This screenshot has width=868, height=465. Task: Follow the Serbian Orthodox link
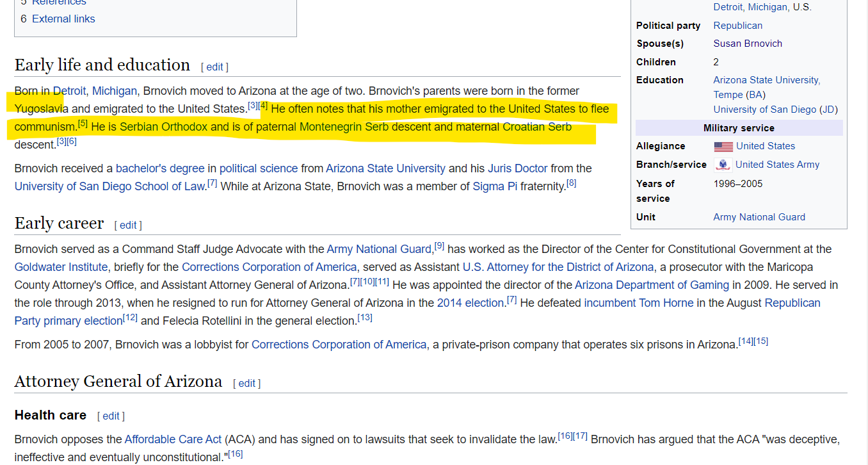(164, 127)
